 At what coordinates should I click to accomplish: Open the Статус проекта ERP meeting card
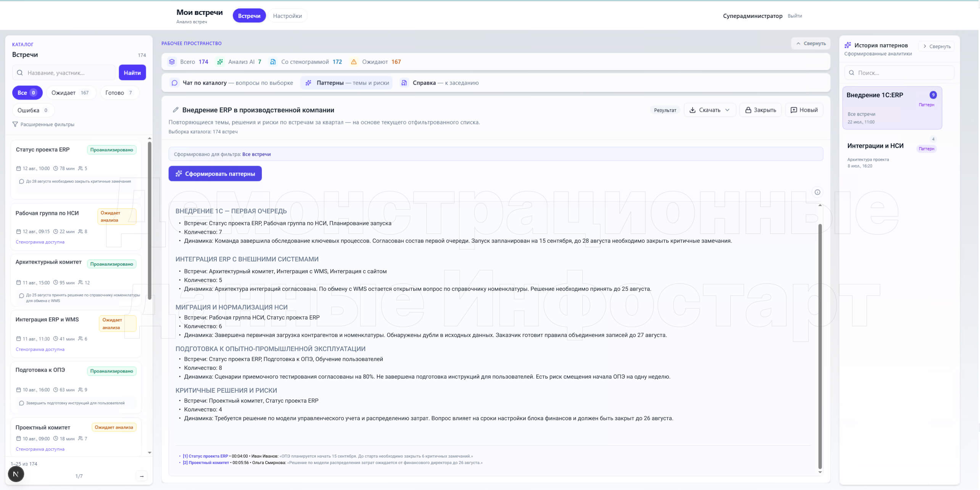[76, 169]
